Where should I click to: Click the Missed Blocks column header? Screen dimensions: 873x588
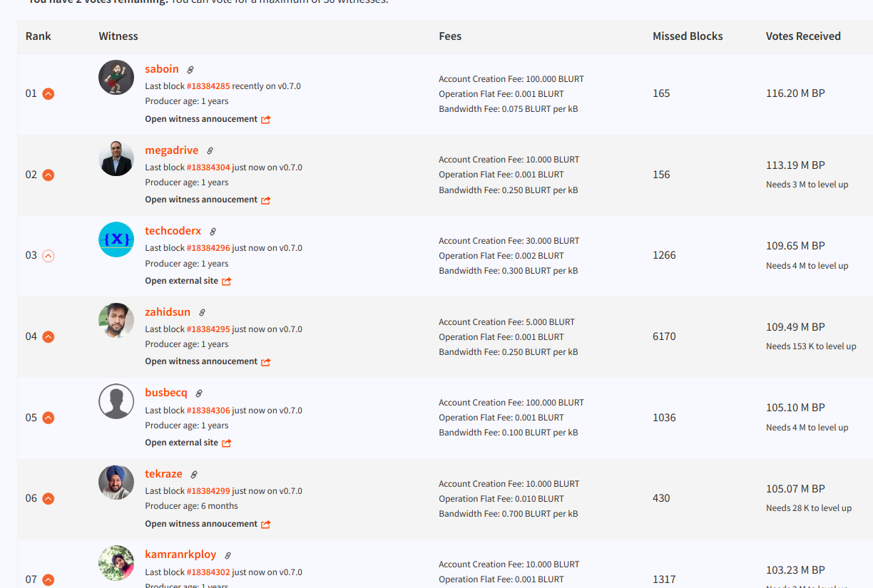point(688,36)
